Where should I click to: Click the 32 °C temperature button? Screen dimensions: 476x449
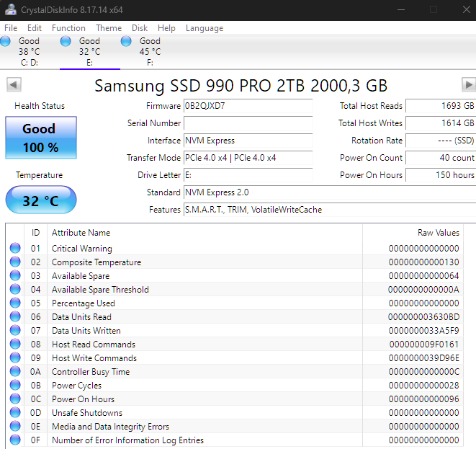41,200
